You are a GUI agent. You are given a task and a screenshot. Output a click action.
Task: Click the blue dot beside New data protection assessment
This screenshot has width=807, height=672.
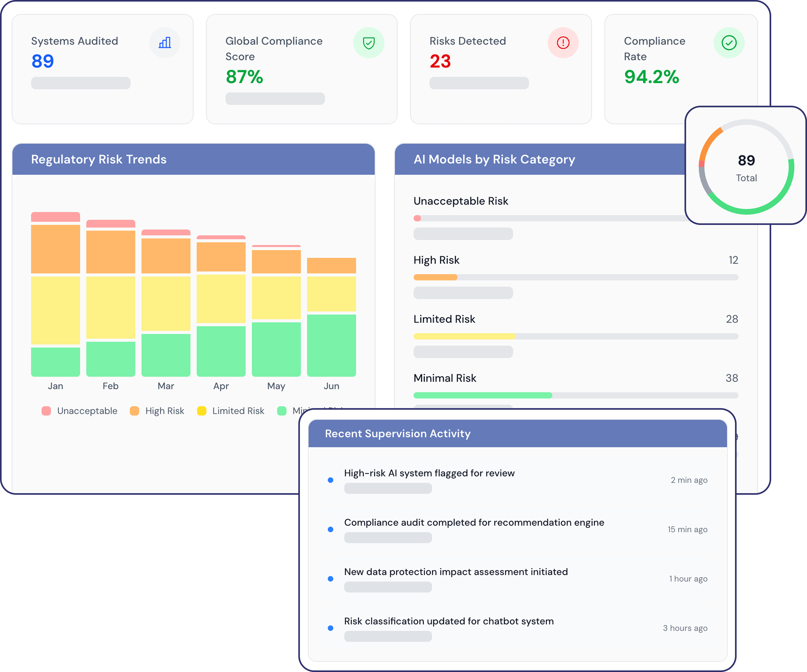coord(330,579)
